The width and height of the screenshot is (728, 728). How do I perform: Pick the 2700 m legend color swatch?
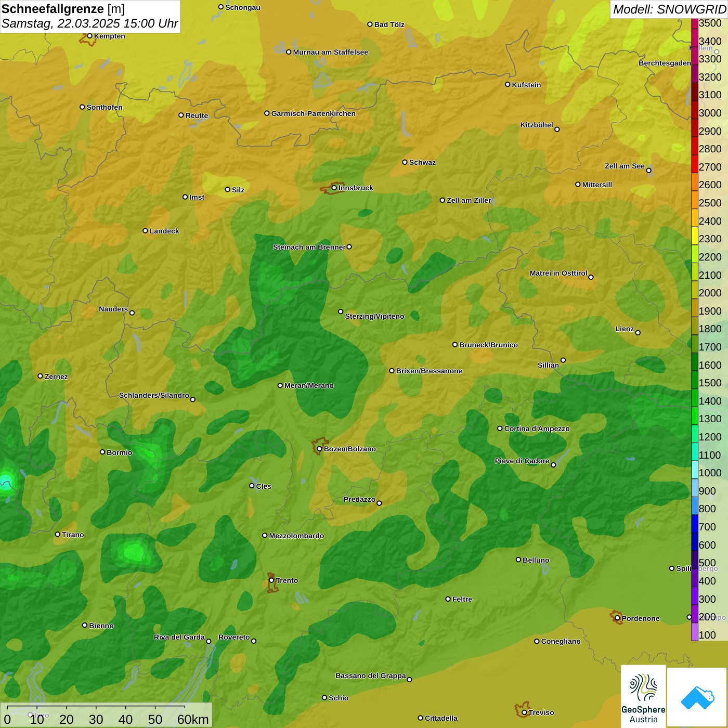coord(695,164)
